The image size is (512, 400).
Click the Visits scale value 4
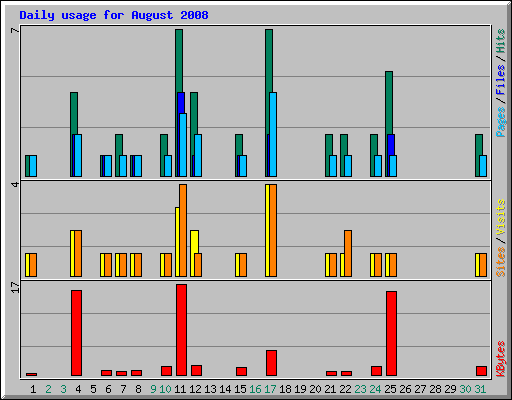(x=15, y=184)
